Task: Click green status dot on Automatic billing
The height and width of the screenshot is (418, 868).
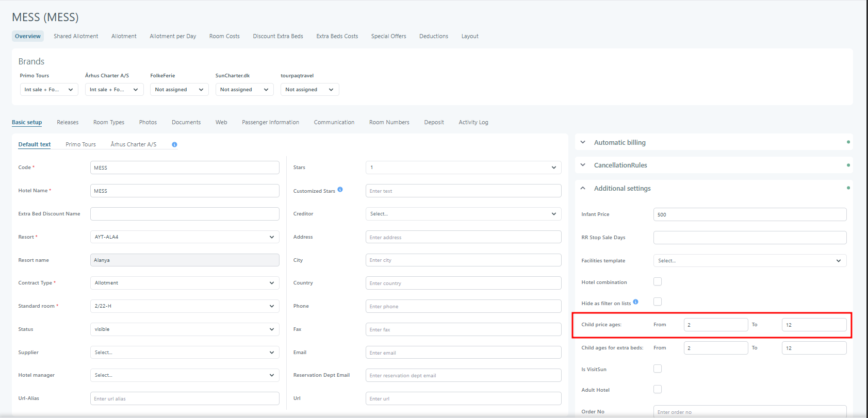Action: point(848,142)
